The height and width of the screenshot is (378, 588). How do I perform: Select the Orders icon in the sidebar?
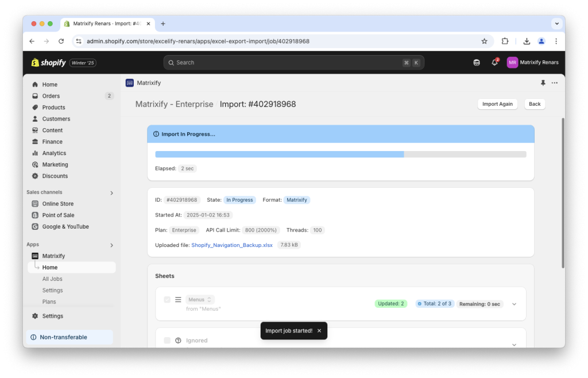[x=36, y=96]
